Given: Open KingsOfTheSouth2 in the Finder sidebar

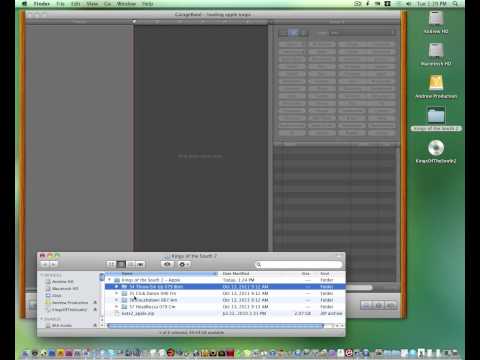Looking at the screenshot, I should point(66,310).
